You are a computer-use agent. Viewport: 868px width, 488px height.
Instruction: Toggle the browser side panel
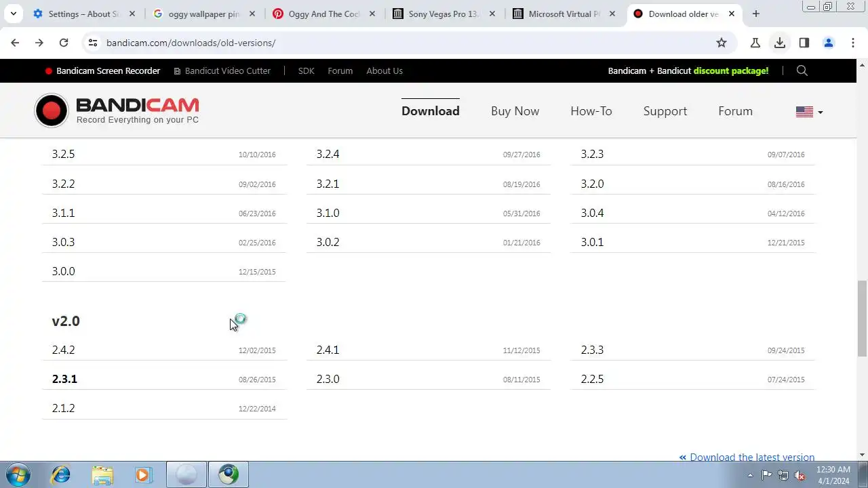click(804, 43)
